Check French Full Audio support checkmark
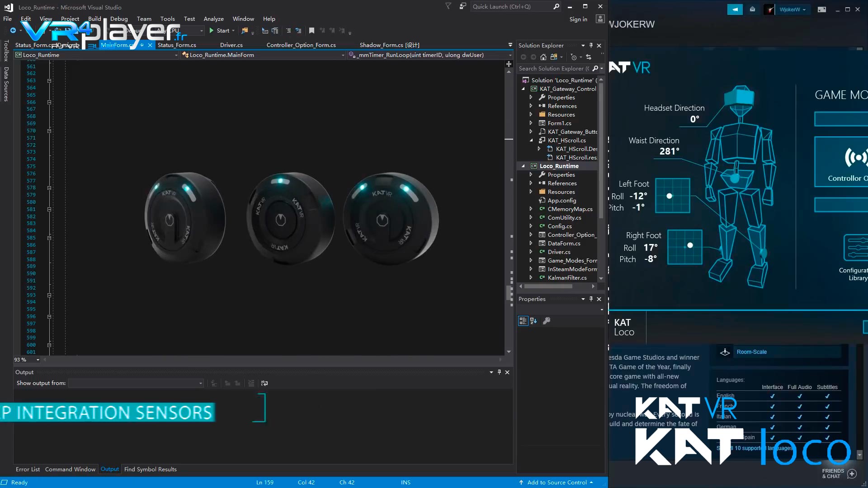The image size is (868, 488). pos(800,406)
